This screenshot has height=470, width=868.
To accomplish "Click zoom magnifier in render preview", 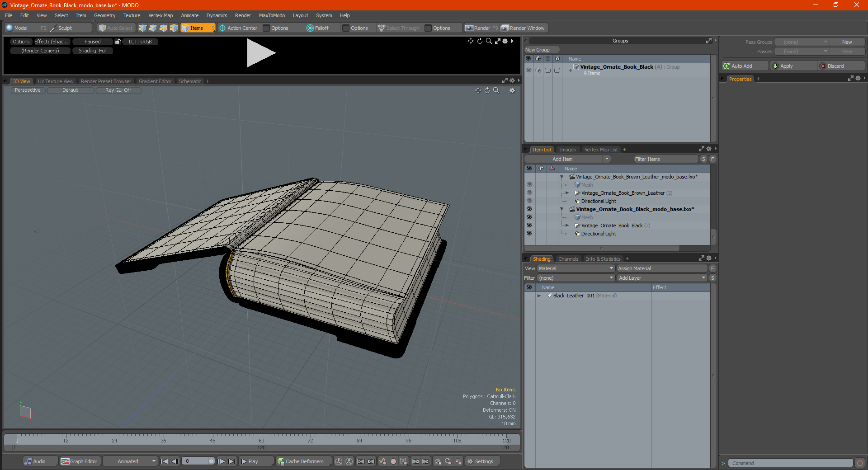I will pyautogui.click(x=489, y=41).
